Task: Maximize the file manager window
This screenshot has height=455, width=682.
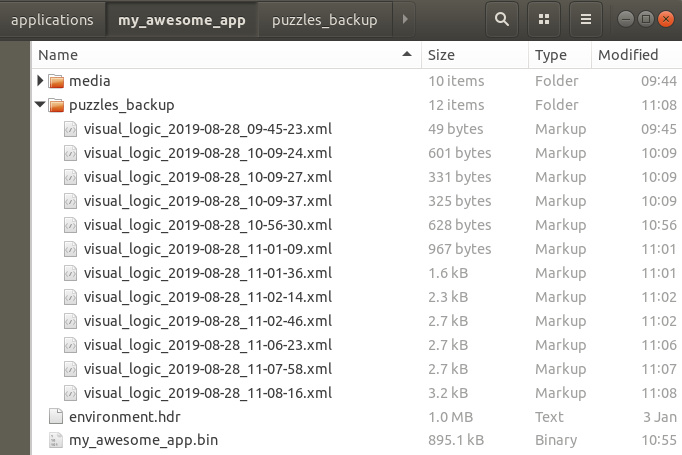Action: (x=645, y=19)
